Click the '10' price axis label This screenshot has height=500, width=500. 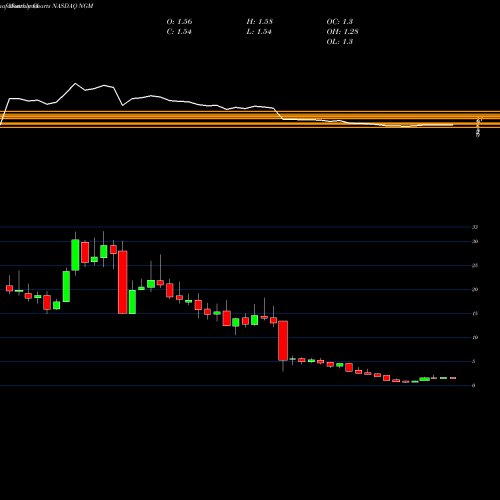(x=475, y=337)
